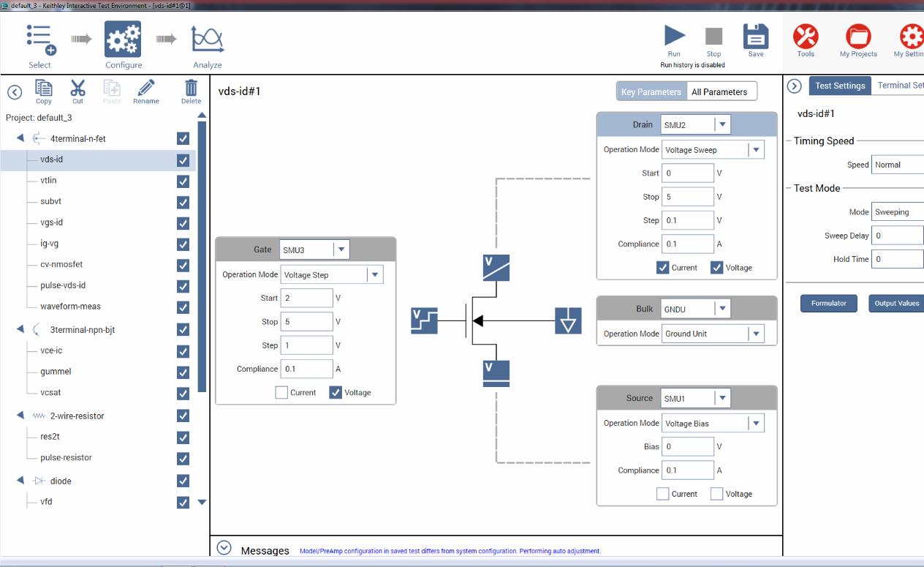Collapse the right settings panel with the arrow icon
This screenshot has width=924, height=567.
(x=795, y=86)
